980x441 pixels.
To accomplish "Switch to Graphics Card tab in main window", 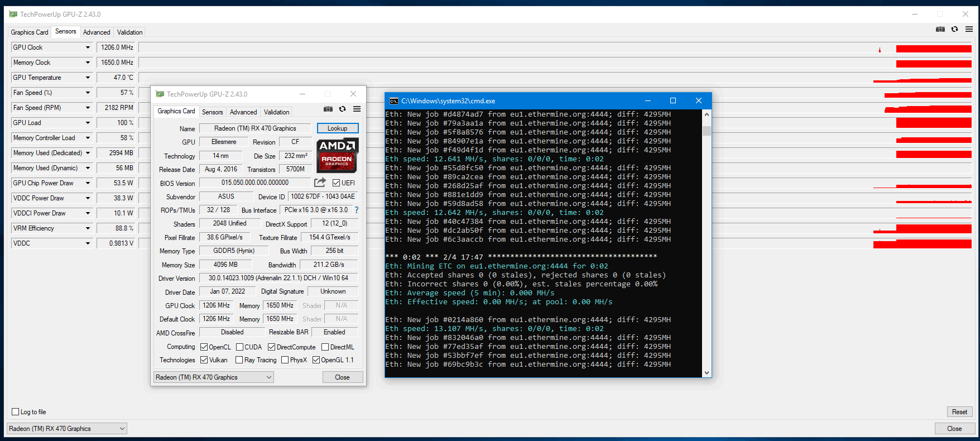I will click(30, 32).
